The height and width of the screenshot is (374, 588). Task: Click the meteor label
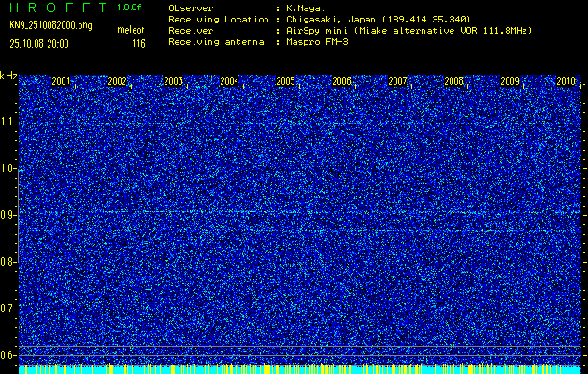point(132,29)
